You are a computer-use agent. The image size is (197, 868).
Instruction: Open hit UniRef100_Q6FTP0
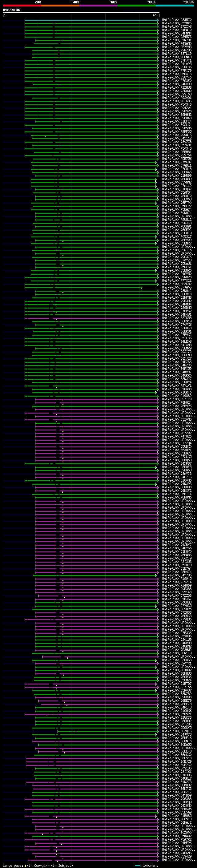tap(177, 203)
